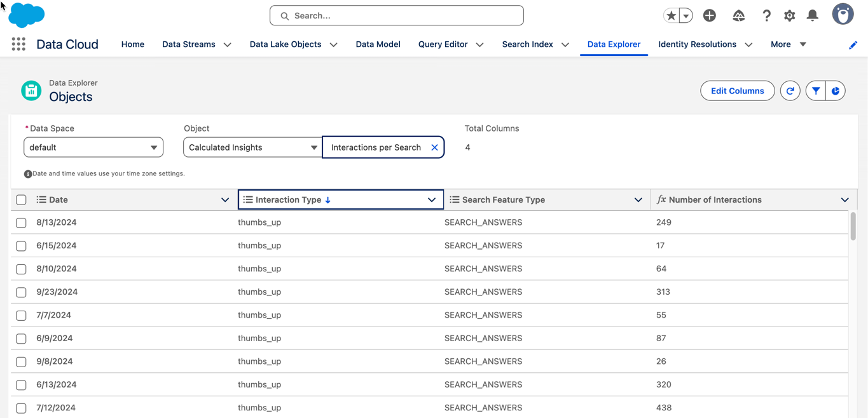Select the 9/23/2024 row checkbox
Viewport: 868px width, 418px height.
(21, 292)
